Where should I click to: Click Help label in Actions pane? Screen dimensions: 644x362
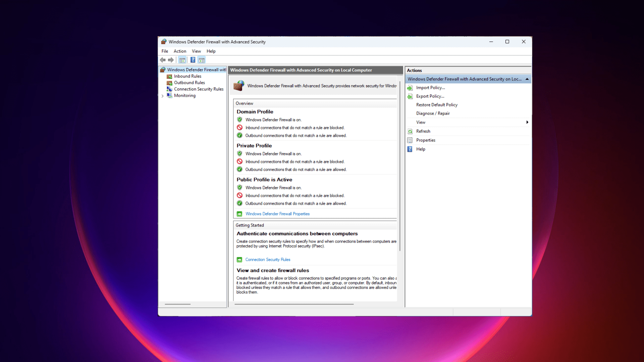pos(421,149)
